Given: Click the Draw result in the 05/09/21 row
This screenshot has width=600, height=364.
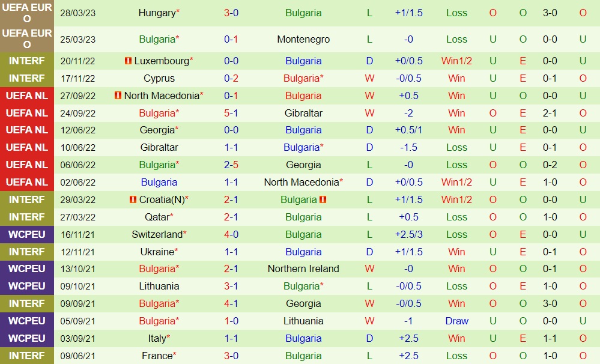Looking at the screenshot, I should [x=456, y=321].
